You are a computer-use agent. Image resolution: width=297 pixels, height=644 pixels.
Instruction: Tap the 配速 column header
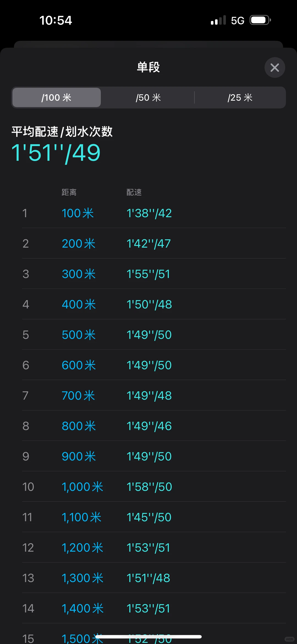[134, 192]
